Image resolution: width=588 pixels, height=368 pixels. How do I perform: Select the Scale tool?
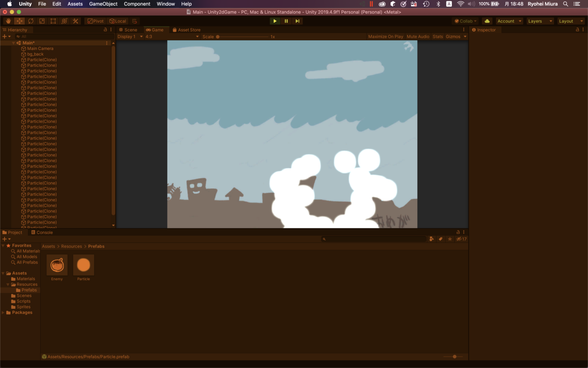[x=42, y=21]
